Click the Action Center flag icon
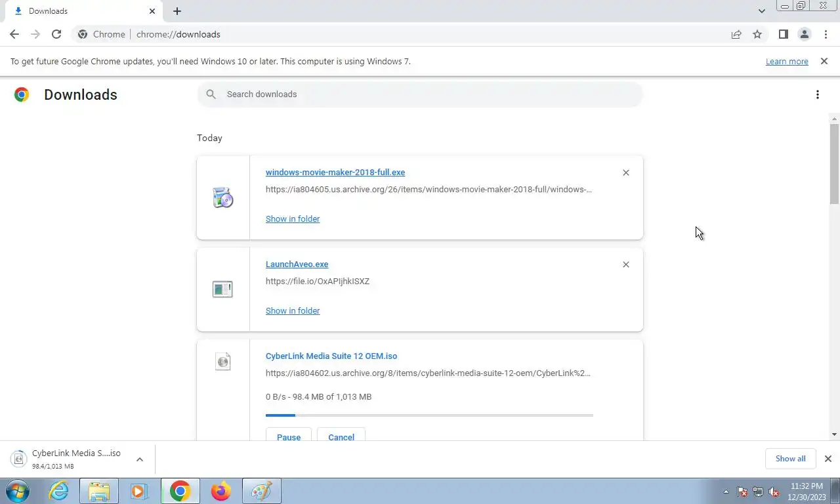The image size is (840, 504). (742, 492)
